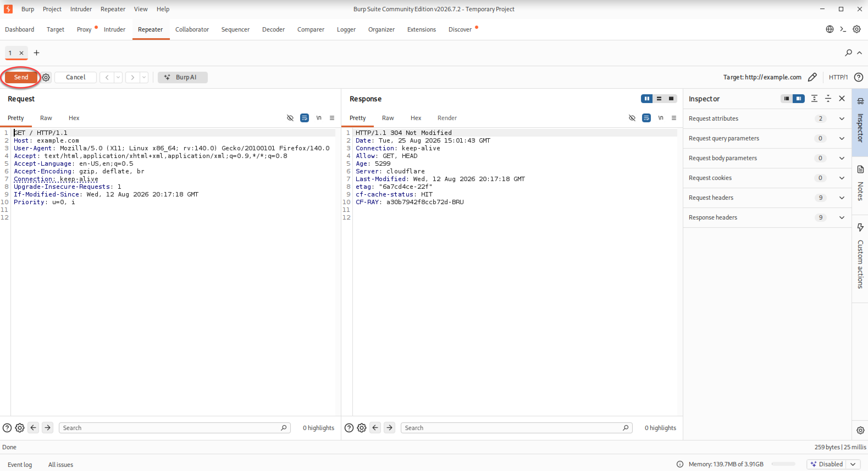Click the memory info icon in status bar
The width and height of the screenshot is (868, 471).
coord(680,464)
